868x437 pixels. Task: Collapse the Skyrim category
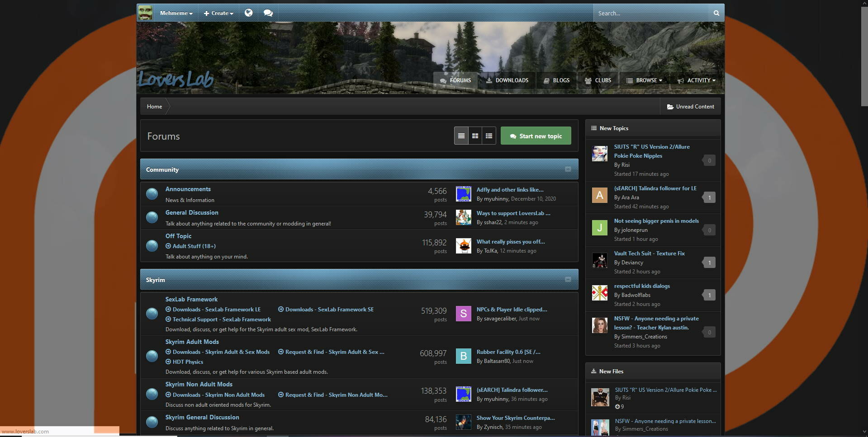pyautogui.click(x=568, y=279)
